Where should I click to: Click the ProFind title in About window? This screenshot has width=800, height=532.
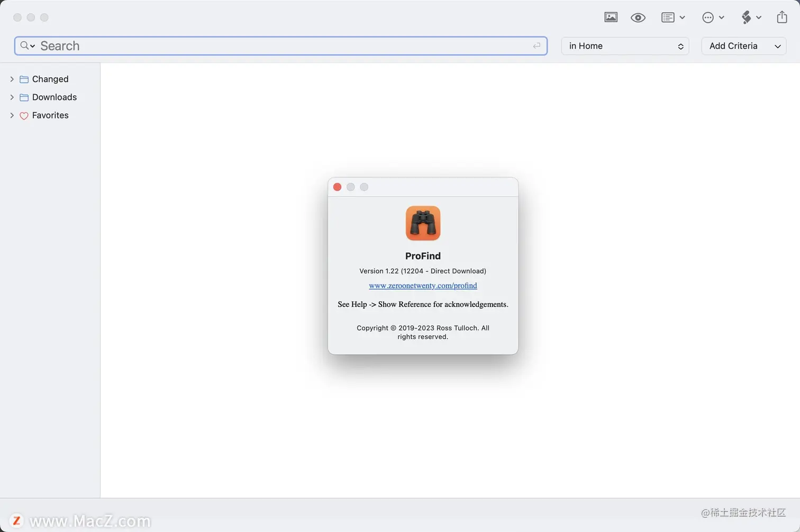(x=423, y=256)
